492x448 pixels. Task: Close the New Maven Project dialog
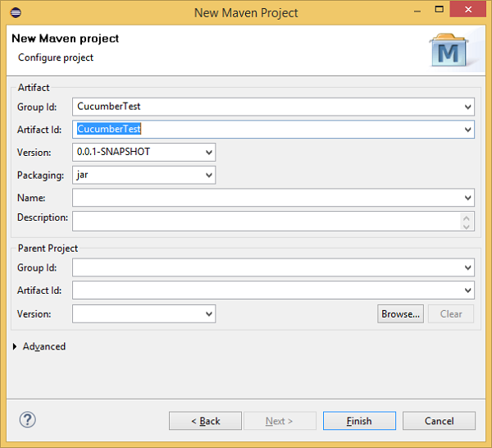pos(473,12)
